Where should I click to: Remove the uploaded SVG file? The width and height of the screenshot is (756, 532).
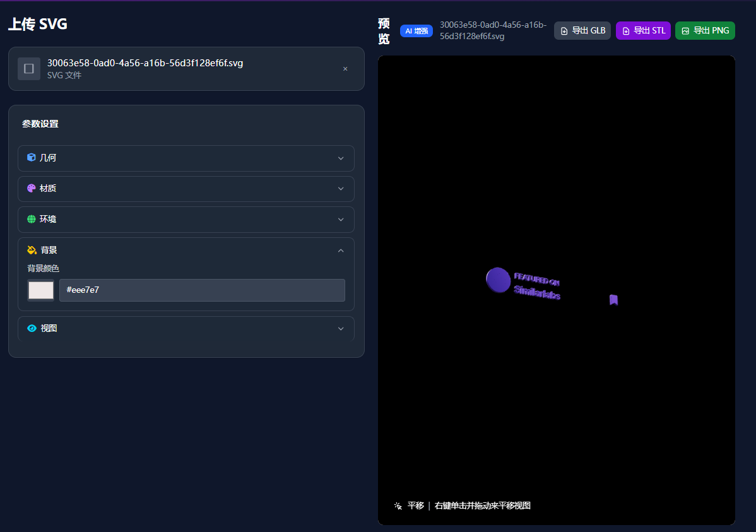click(x=345, y=69)
